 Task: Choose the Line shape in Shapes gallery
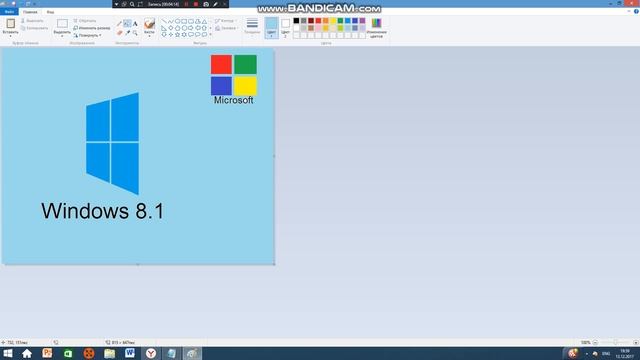(164, 21)
